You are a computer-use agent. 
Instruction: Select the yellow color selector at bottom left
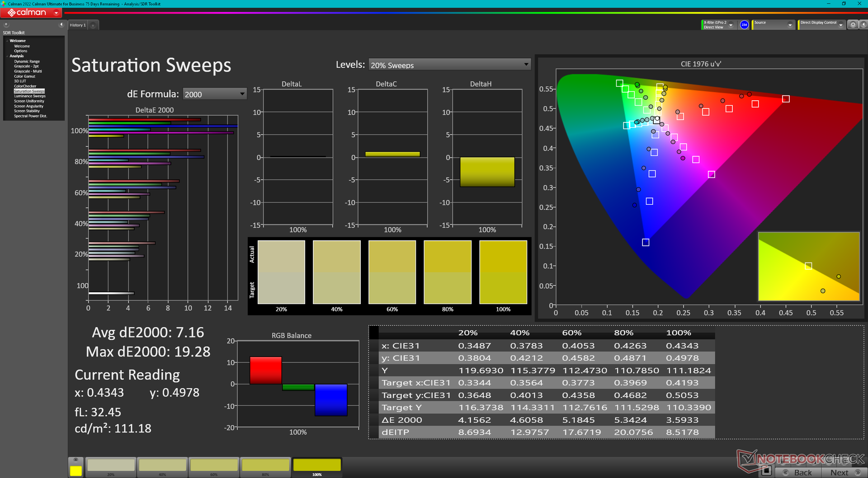[x=76, y=471]
